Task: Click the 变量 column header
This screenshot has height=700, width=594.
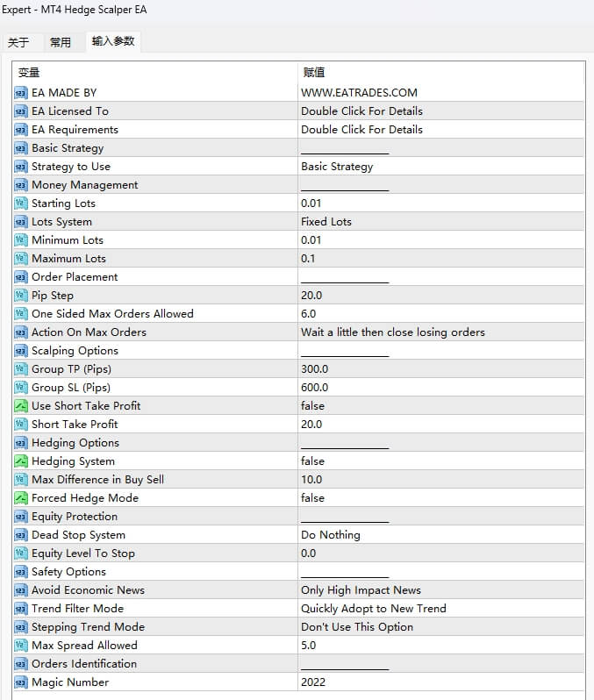Action: pyautogui.click(x=29, y=72)
